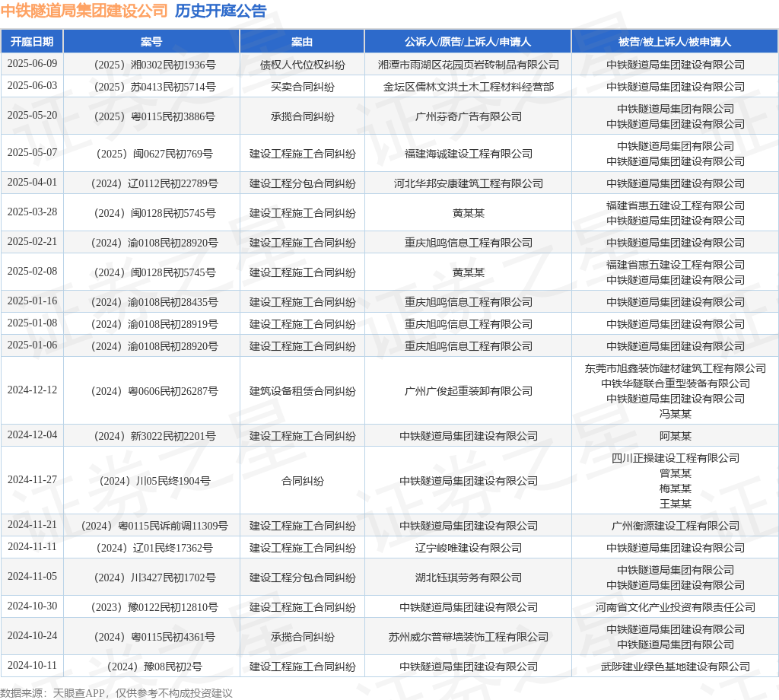Select case number (2024)川3427民初1702号

click(154, 577)
